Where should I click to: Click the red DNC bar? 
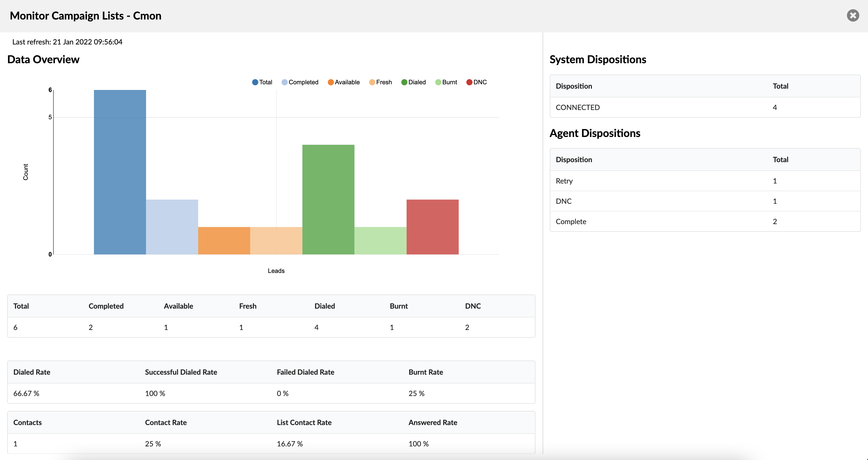433,227
